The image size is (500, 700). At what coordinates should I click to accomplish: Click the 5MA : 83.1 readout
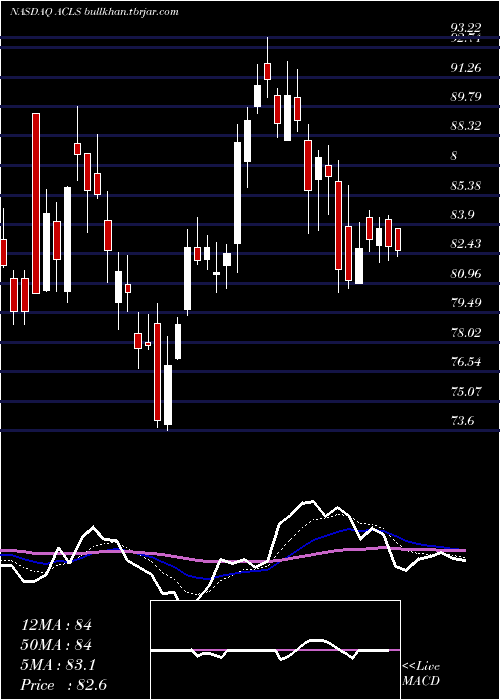[58, 666]
